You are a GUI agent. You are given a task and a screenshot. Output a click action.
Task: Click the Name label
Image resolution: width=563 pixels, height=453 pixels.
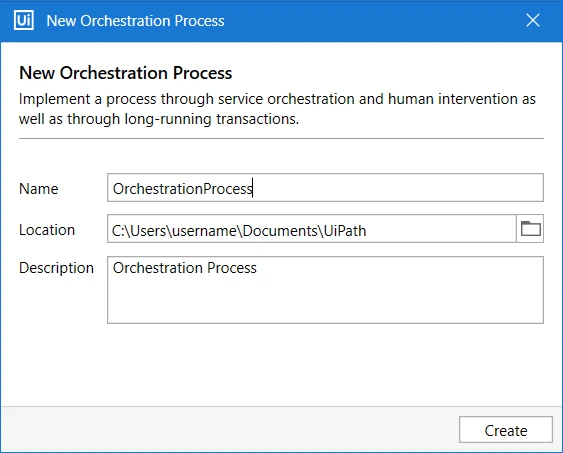(x=38, y=189)
